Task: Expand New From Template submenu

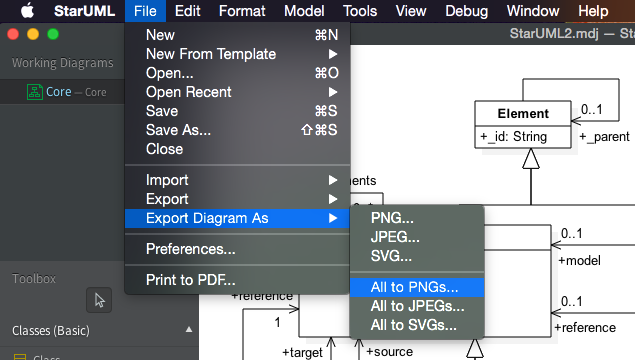Action: 238,54
